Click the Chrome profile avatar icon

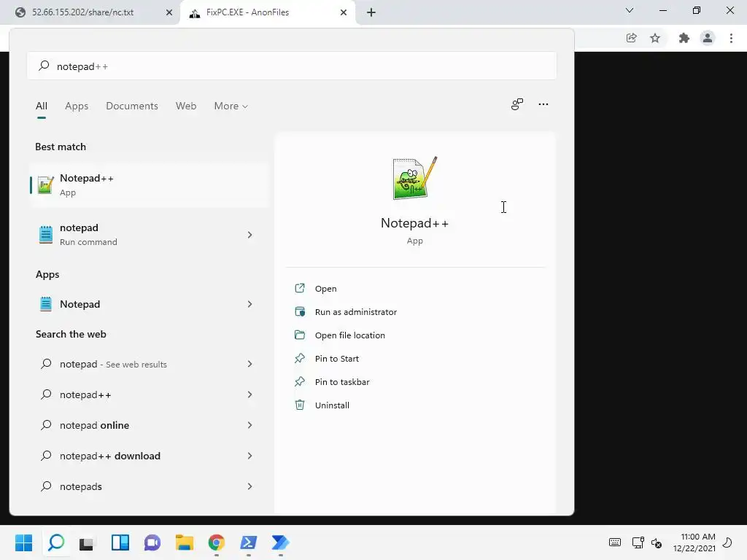708,38
